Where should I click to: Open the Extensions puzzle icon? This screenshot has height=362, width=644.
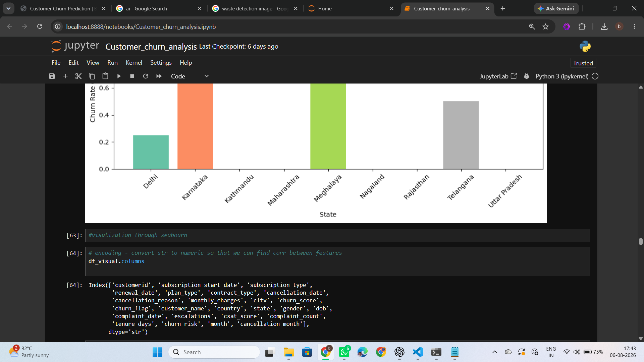(582, 26)
